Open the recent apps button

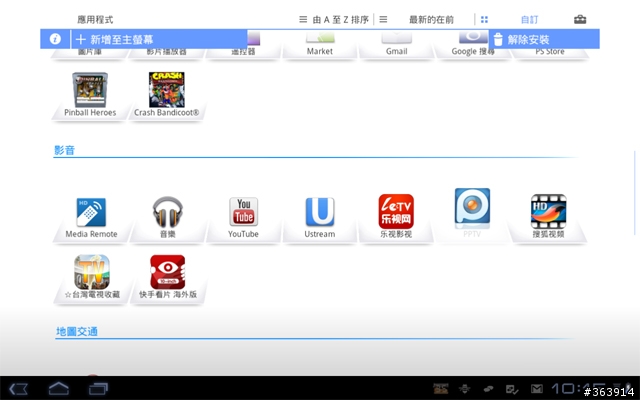98,388
